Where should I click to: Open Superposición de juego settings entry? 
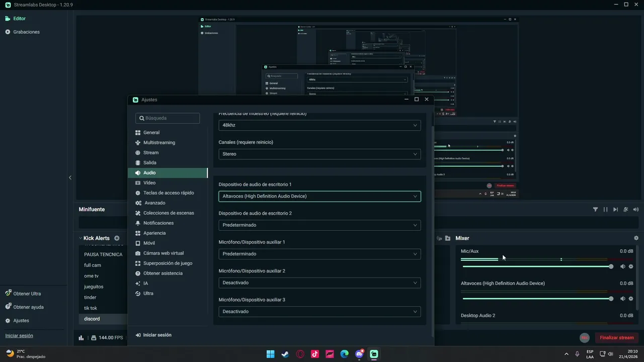(168, 263)
